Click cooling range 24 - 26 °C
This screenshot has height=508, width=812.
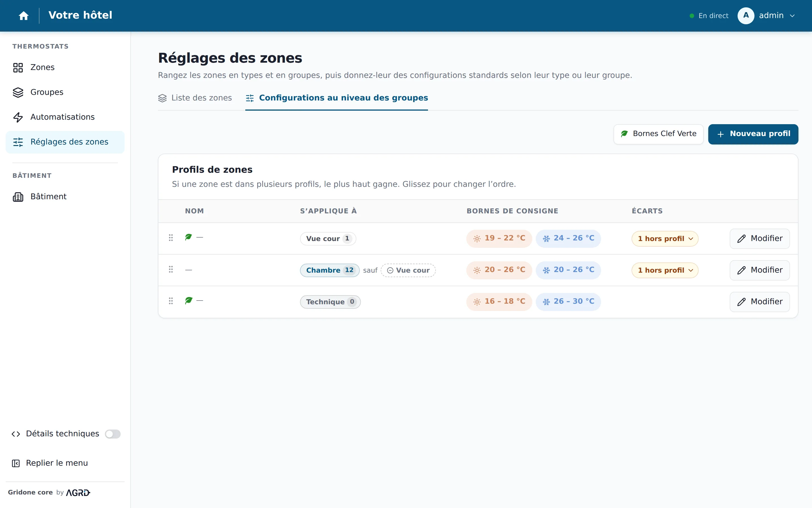pyautogui.click(x=568, y=238)
